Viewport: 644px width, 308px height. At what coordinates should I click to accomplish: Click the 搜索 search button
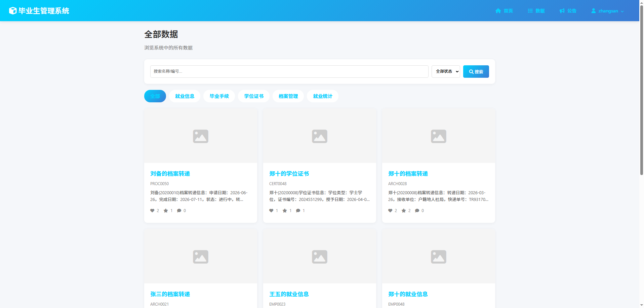[476, 71]
